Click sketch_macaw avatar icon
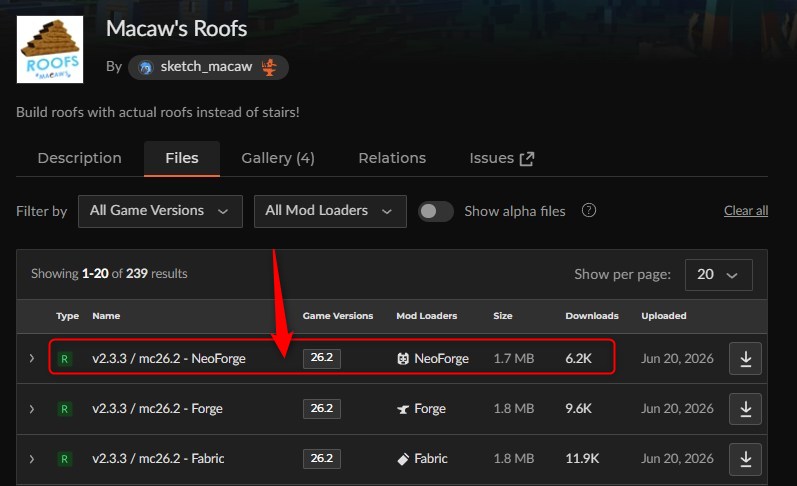Viewport: 797px width, 486px height. coord(146,67)
